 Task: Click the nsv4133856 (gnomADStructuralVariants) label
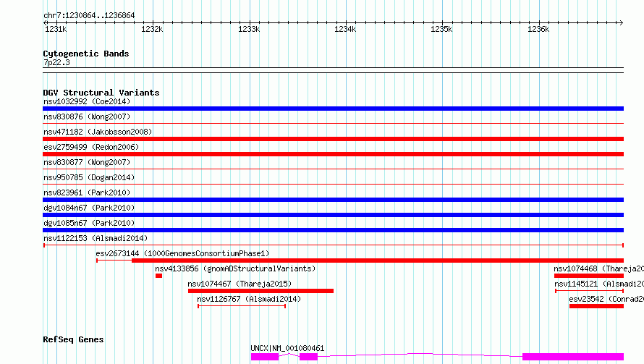235,268
